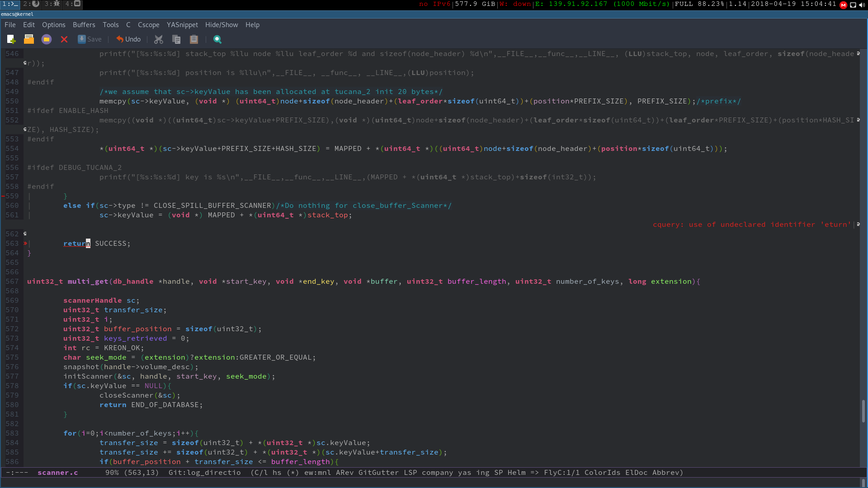Save the buffer with the Save icon
868x488 pixels.
pyautogui.click(x=90, y=39)
